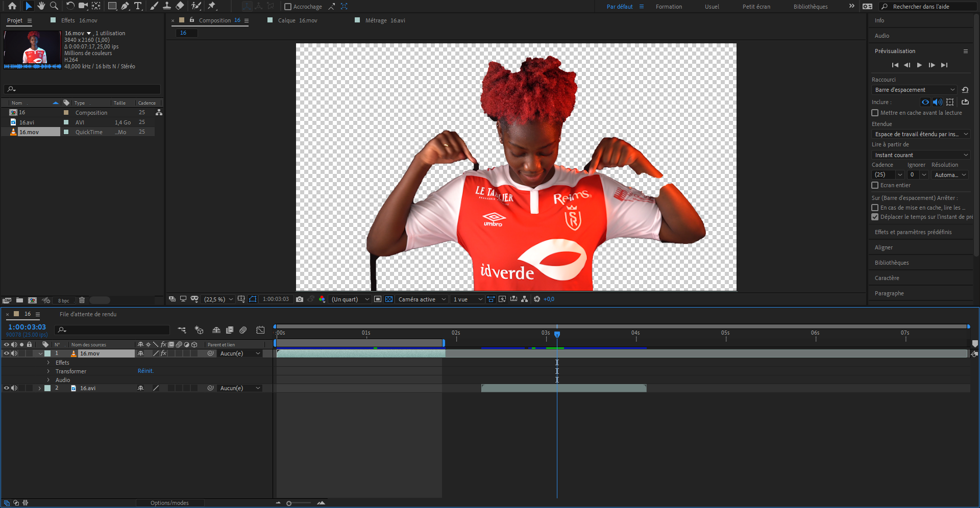Select the Clone Stamp tool
This screenshot has height=508, width=980.
pyautogui.click(x=167, y=6)
